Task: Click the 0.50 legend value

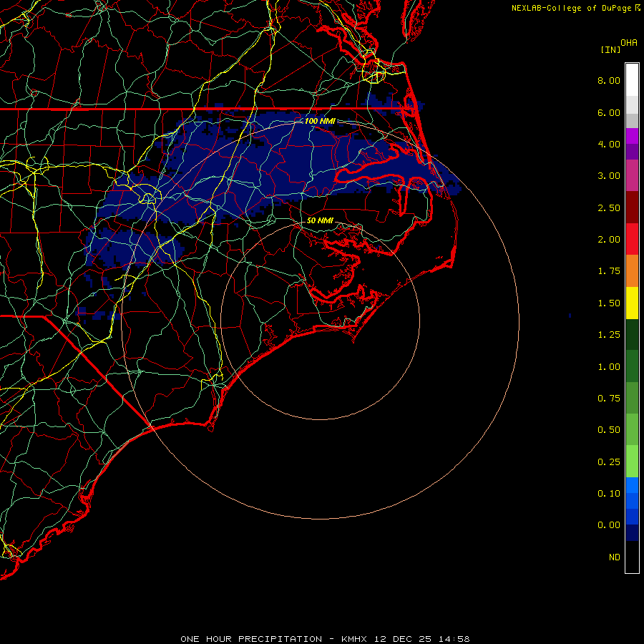Action: pos(609,430)
